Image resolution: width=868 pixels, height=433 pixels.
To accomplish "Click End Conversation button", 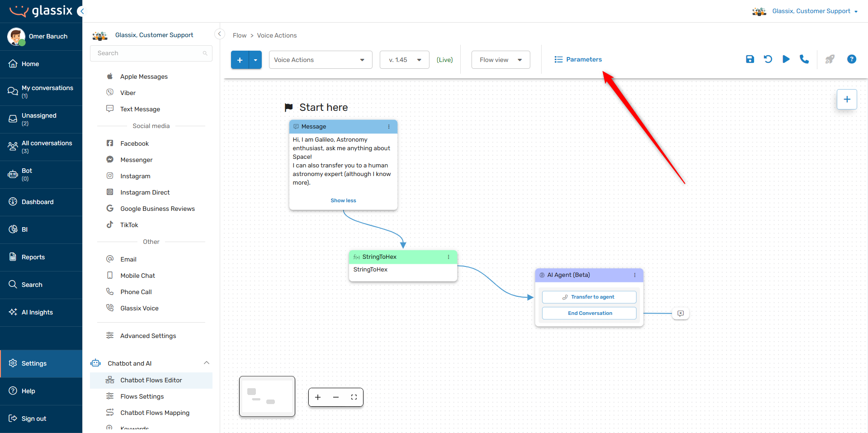I will coord(589,313).
